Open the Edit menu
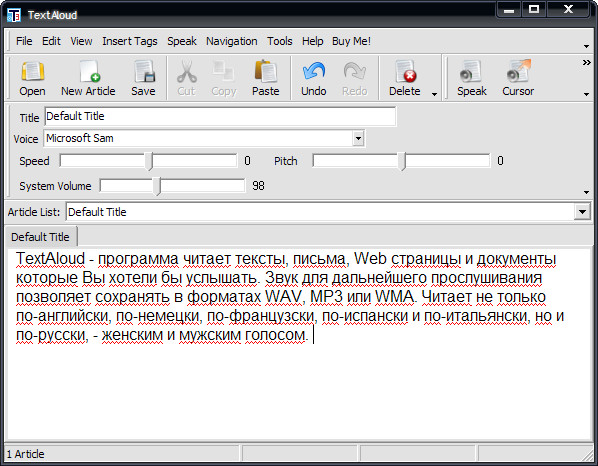The height and width of the screenshot is (466, 598). coord(51,41)
